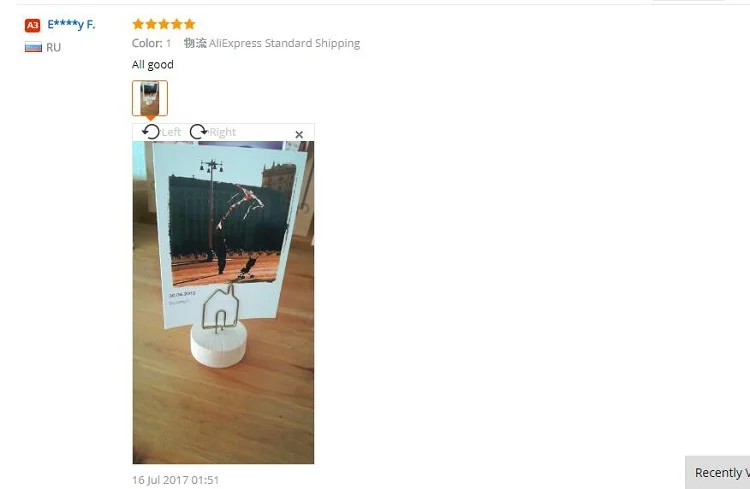Viewport: 750px width, 489px height.
Task: Click the Russian flag icon
Action: pyautogui.click(x=33, y=47)
